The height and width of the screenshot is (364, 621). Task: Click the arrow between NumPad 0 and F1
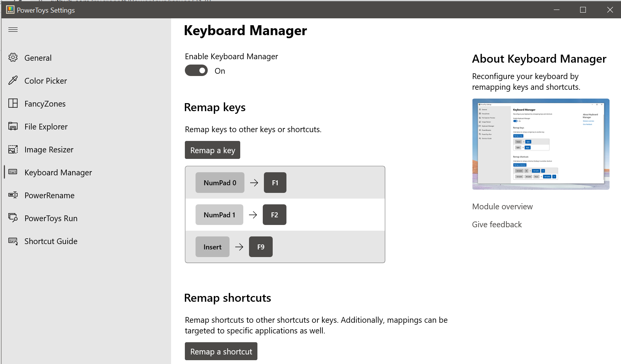pos(254,183)
